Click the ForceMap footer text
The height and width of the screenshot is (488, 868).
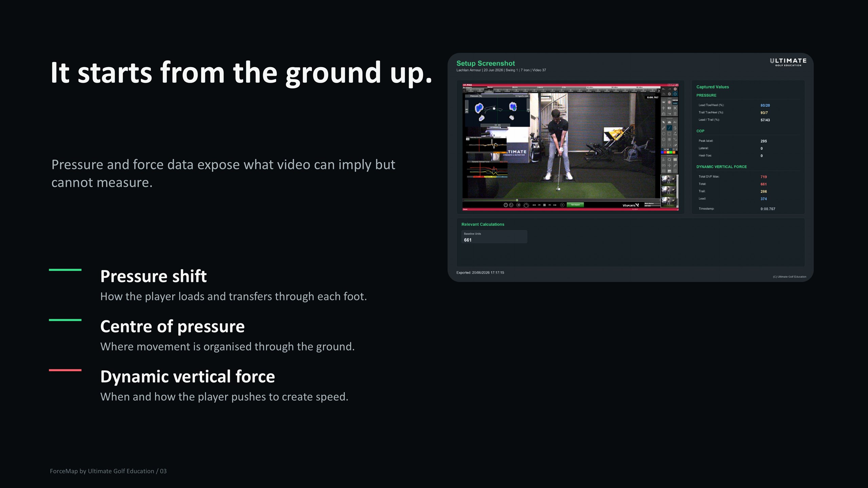pyautogui.click(x=108, y=471)
